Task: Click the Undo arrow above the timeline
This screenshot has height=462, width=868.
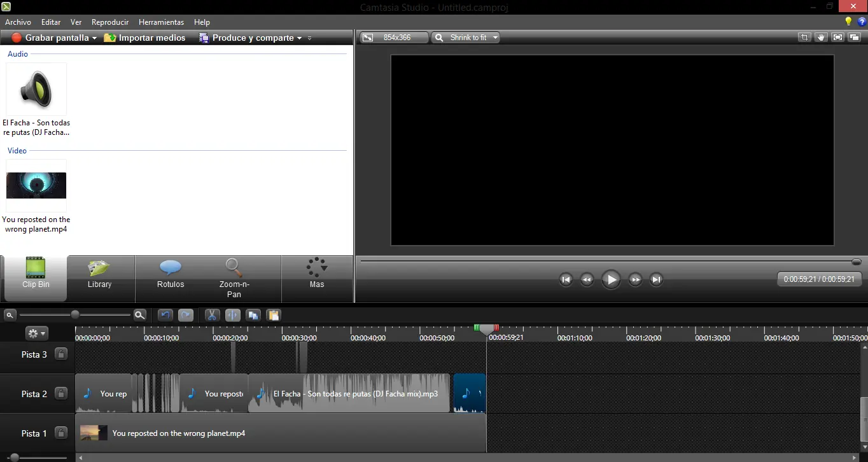Action: coord(165,315)
